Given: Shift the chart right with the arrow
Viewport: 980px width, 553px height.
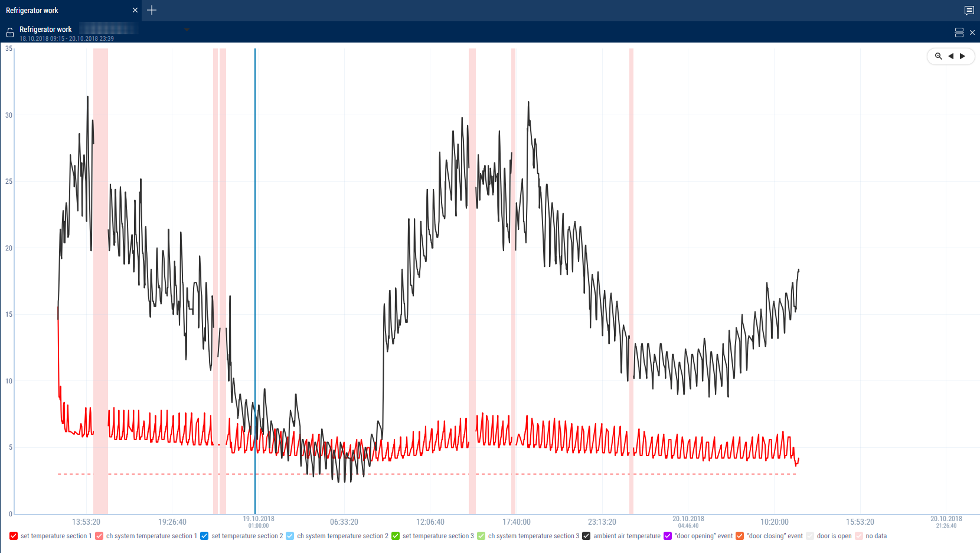Looking at the screenshot, I should (963, 56).
